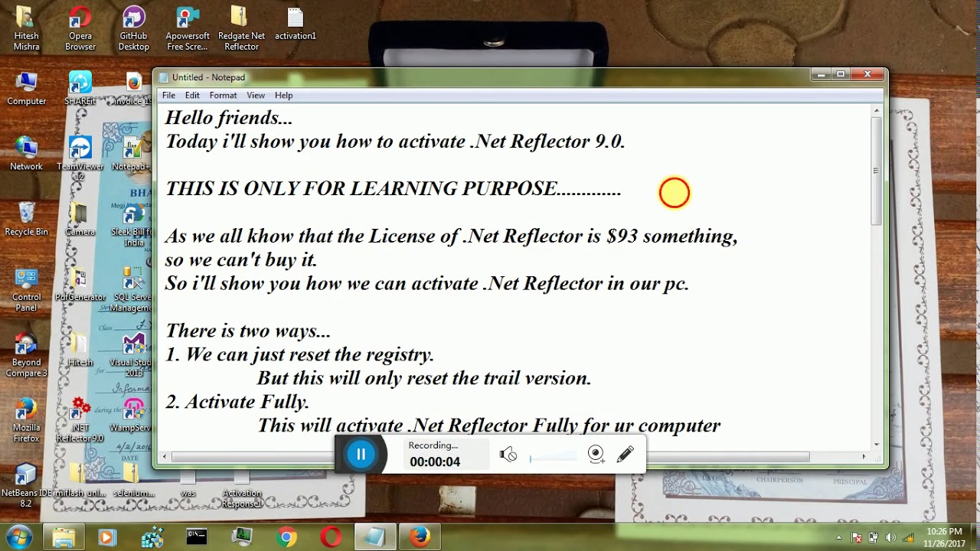Open File Explorer from taskbar
Viewport: 980px width, 551px height.
(64, 537)
